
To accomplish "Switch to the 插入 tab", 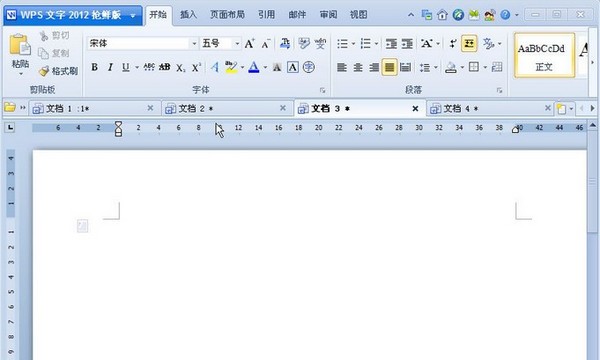I will click(x=188, y=15).
